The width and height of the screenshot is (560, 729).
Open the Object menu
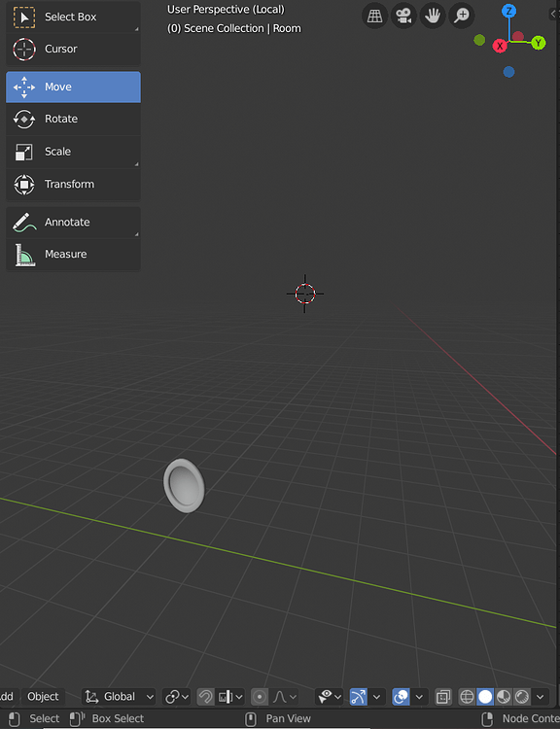pyautogui.click(x=43, y=697)
